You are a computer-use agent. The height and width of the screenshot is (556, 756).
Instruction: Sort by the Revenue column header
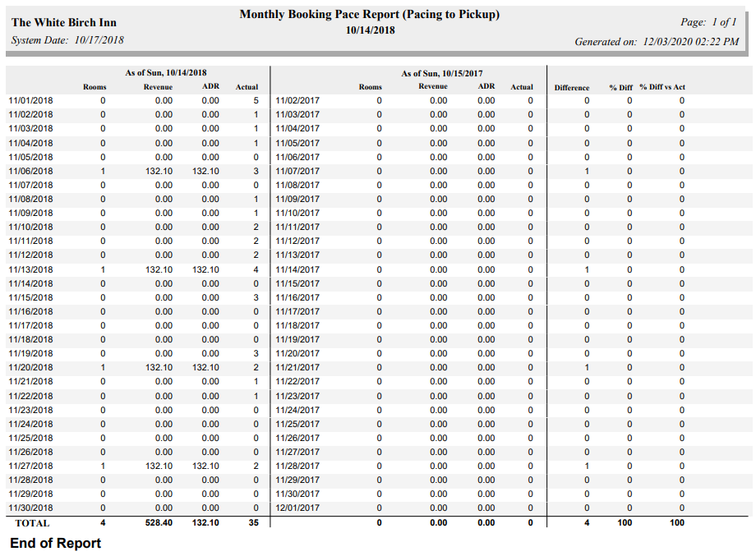pos(158,86)
